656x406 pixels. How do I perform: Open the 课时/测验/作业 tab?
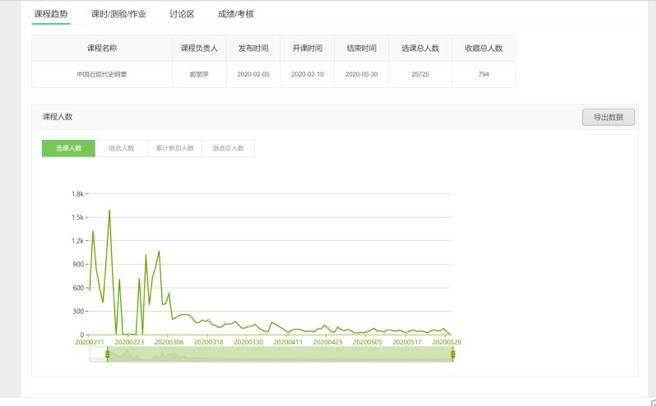(119, 14)
